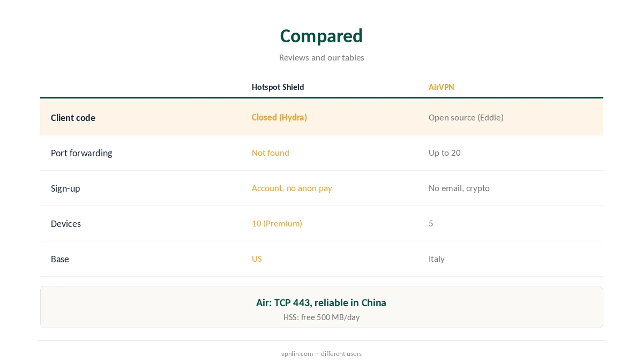Click "Air: TCP 443, reliable in China" callout
This screenshot has width=643, height=364.
321,302
